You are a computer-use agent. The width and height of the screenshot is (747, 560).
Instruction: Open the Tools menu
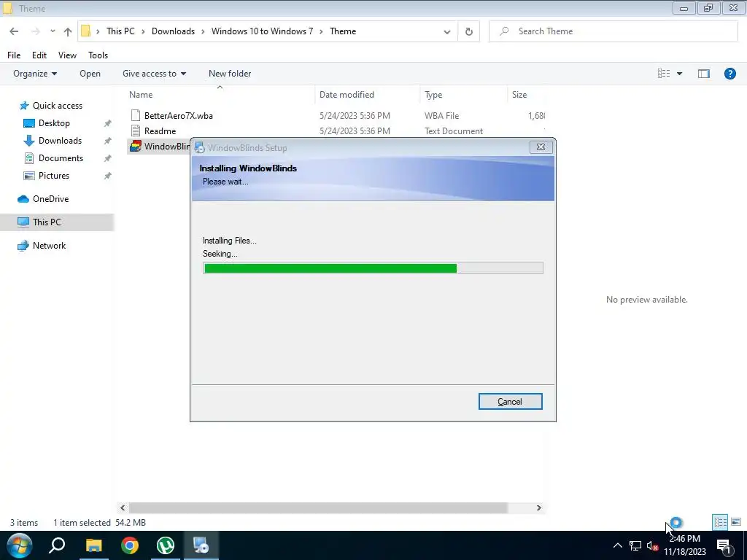coord(98,55)
